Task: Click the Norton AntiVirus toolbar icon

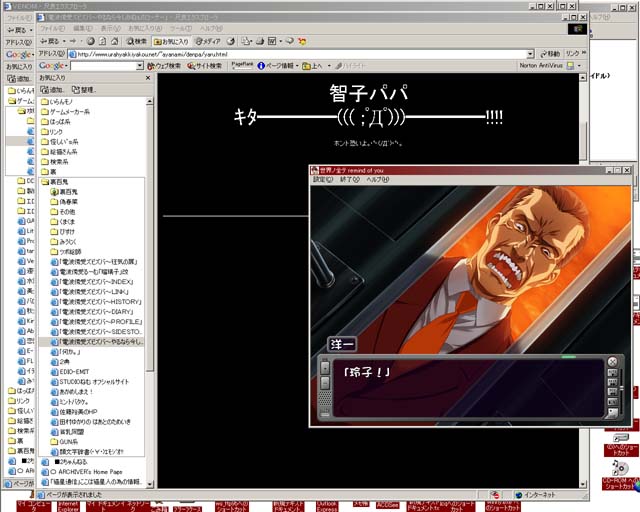Action: point(570,65)
